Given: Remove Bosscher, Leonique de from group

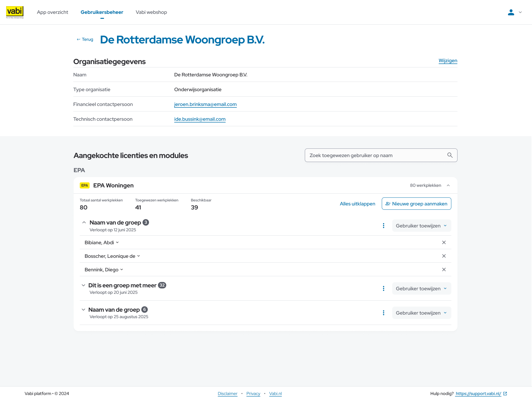Looking at the screenshot, I should tap(444, 256).
